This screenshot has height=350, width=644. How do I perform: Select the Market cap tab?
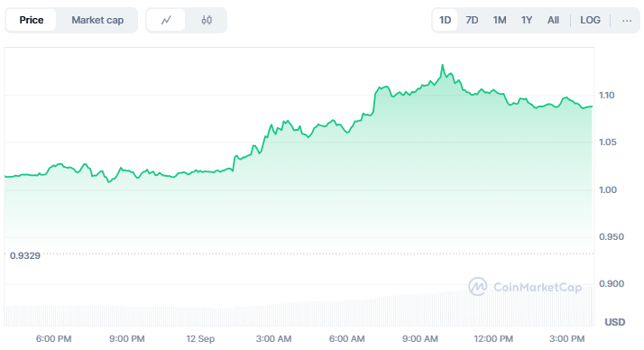click(x=97, y=20)
